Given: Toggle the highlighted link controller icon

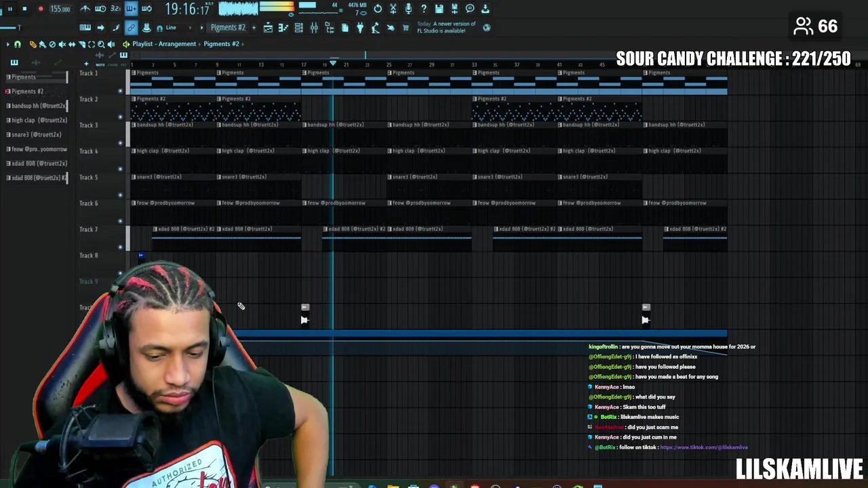Looking at the screenshot, I should tap(131, 28).
